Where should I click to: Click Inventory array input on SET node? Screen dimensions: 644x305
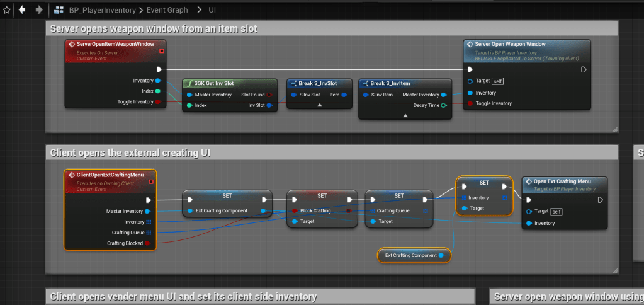[x=464, y=198]
